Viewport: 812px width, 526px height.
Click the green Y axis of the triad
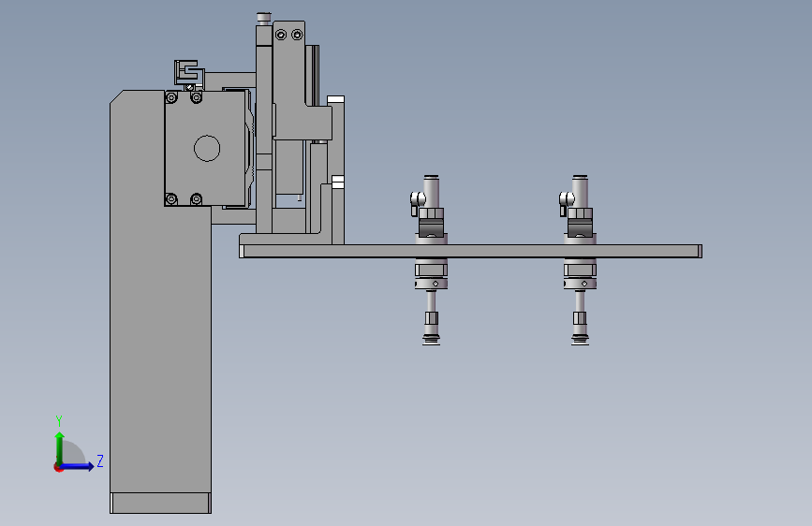(60, 448)
